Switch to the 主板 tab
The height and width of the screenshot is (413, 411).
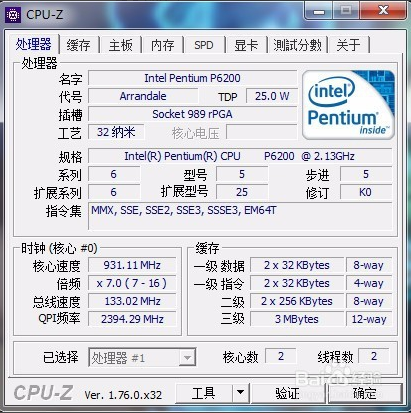(121, 45)
